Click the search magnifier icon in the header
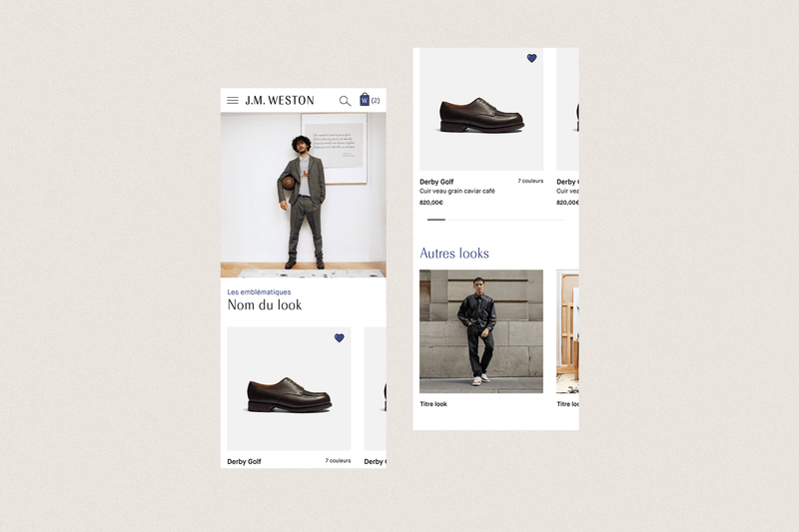 click(x=345, y=101)
